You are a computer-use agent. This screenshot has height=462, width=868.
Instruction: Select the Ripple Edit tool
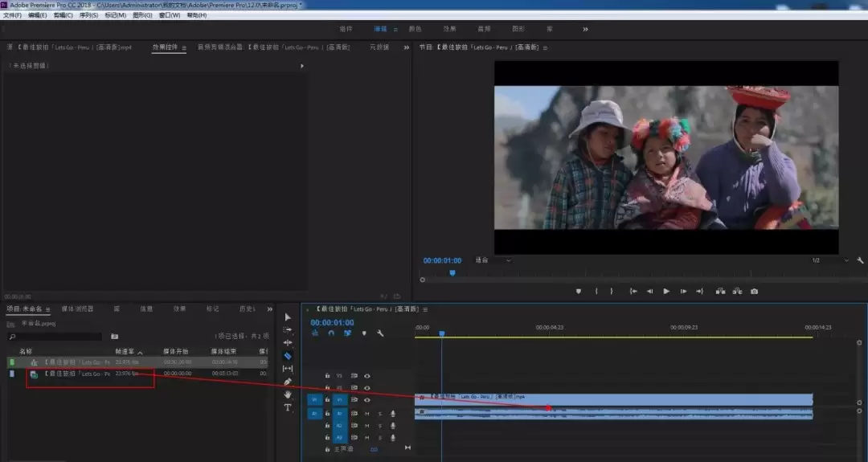point(287,342)
